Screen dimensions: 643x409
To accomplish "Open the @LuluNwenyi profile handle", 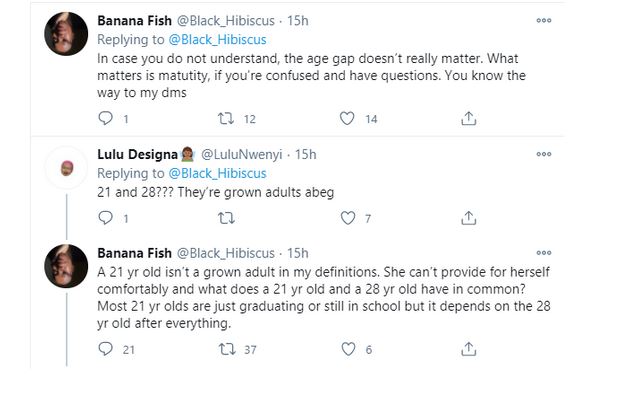I will [244, 154].
